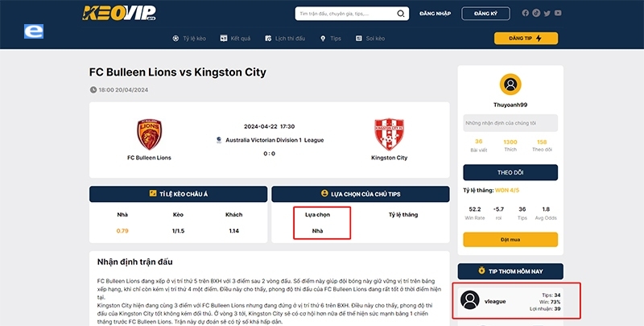Click Thuyoanh99 profile avatar
644x326 pixels.
511,85
